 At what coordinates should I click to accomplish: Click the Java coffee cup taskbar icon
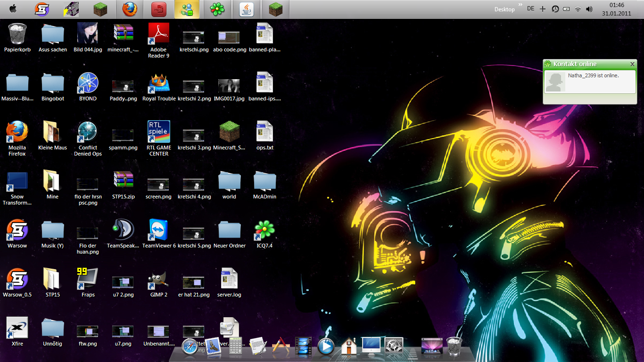(x=247, y=9)
